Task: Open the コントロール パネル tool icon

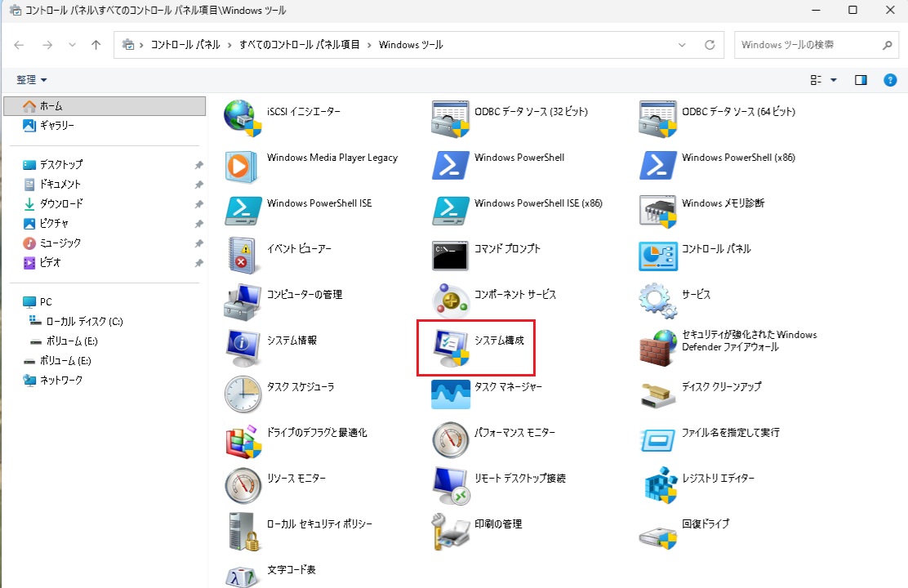Action: click(658, 256)
